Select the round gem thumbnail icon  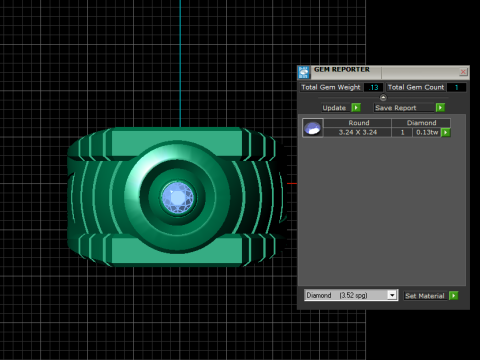click(x=313, y=128)
